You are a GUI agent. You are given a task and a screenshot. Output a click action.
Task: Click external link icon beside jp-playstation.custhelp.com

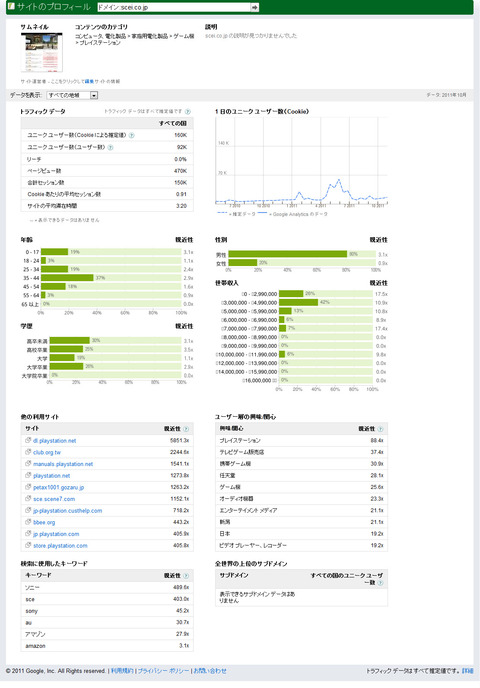[28, 510]
